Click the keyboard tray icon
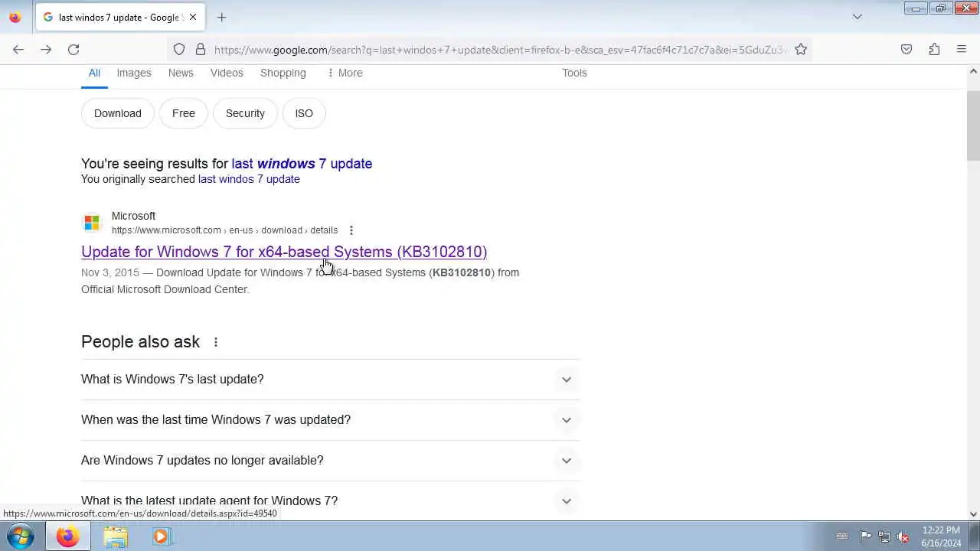 (x=842, y=536)
